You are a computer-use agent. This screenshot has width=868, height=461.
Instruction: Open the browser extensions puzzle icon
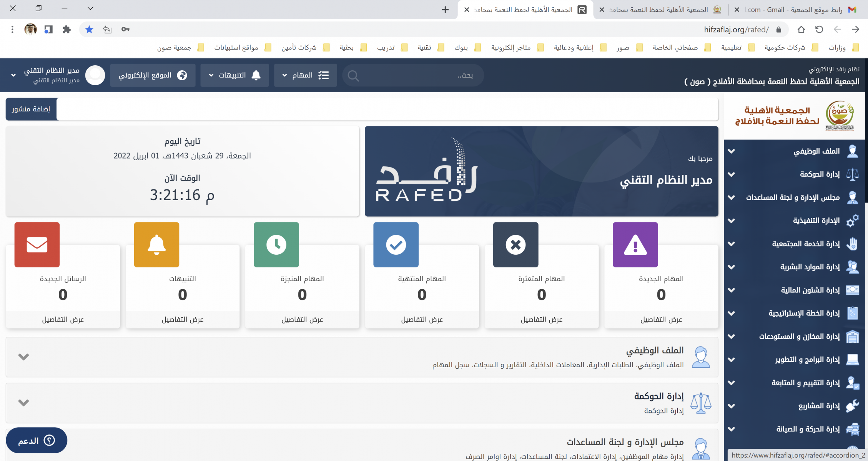coord(67,29)
